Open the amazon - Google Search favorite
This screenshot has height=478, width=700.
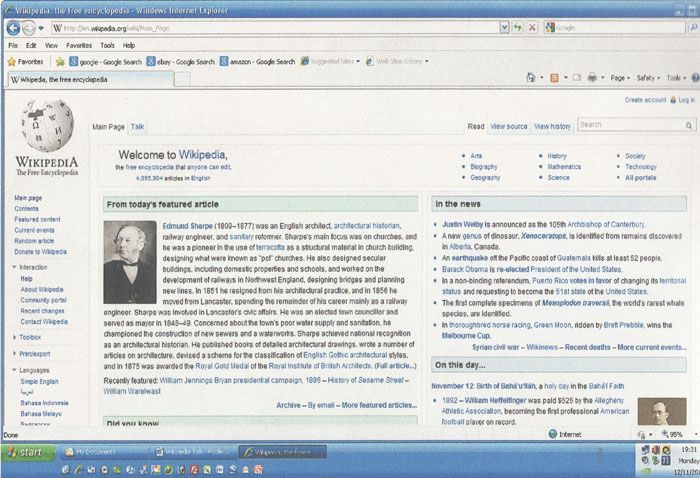pos(258,62)
